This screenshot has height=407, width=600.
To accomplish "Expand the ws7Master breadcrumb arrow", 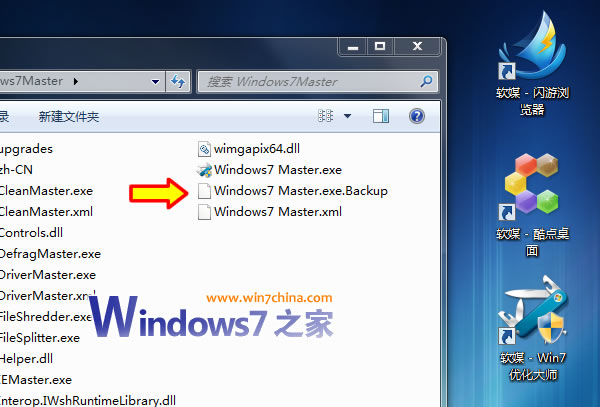I will pyautogui.click(x=76, y=81).
